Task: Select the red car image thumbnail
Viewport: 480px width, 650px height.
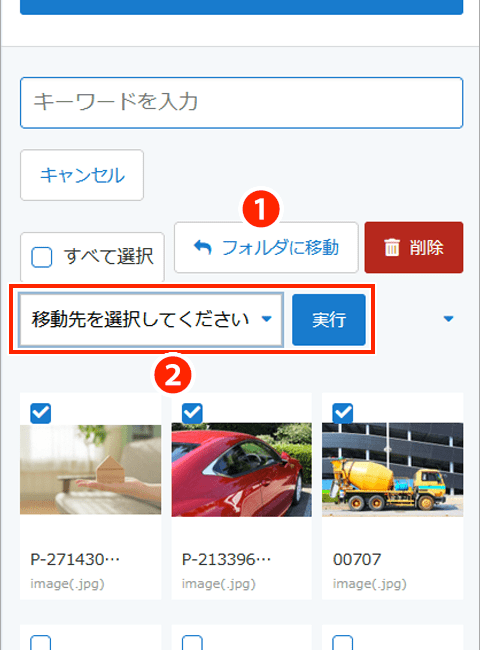Action: click(x=242, y=470)
